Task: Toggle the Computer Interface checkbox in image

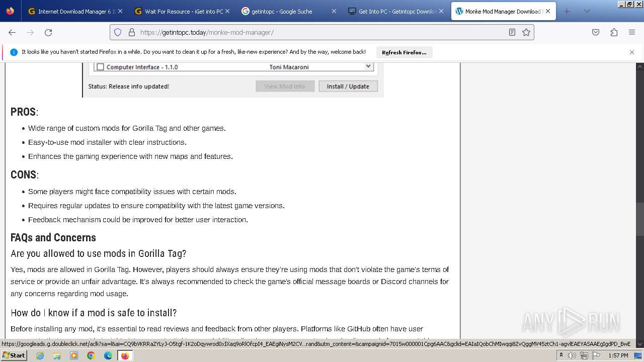Action: pos(100,67)
